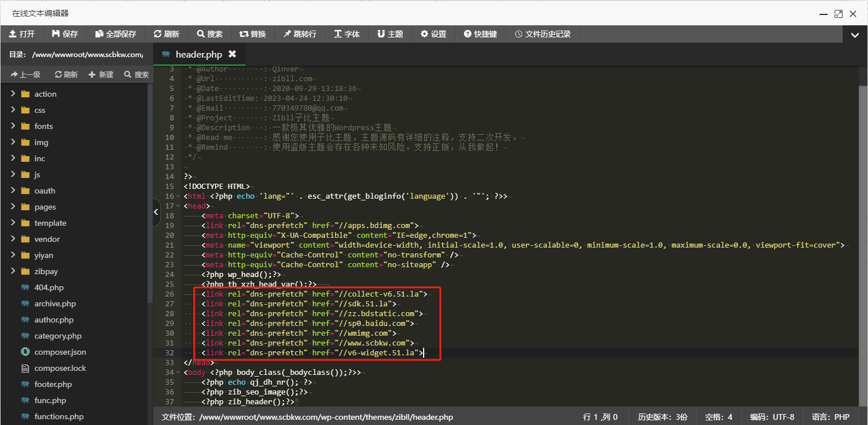Open the 打开 toolbar button
Viewport: 868px width, 425px height.
pos(22,34)
